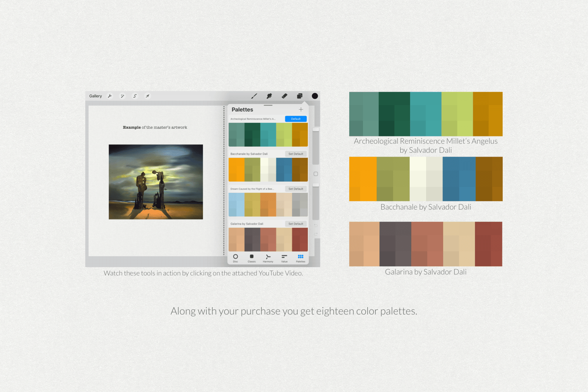Screen dimensions: 588x392
Task: Return to the Gallery
Action: (95, 96)
